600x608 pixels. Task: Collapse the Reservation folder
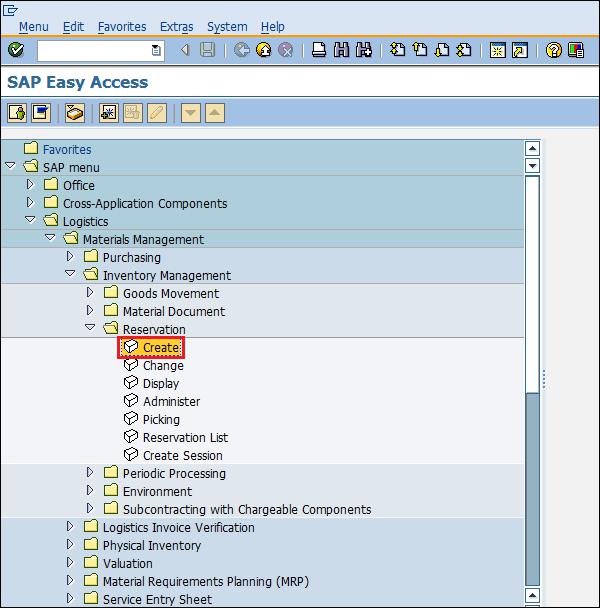tap(90, 328)
